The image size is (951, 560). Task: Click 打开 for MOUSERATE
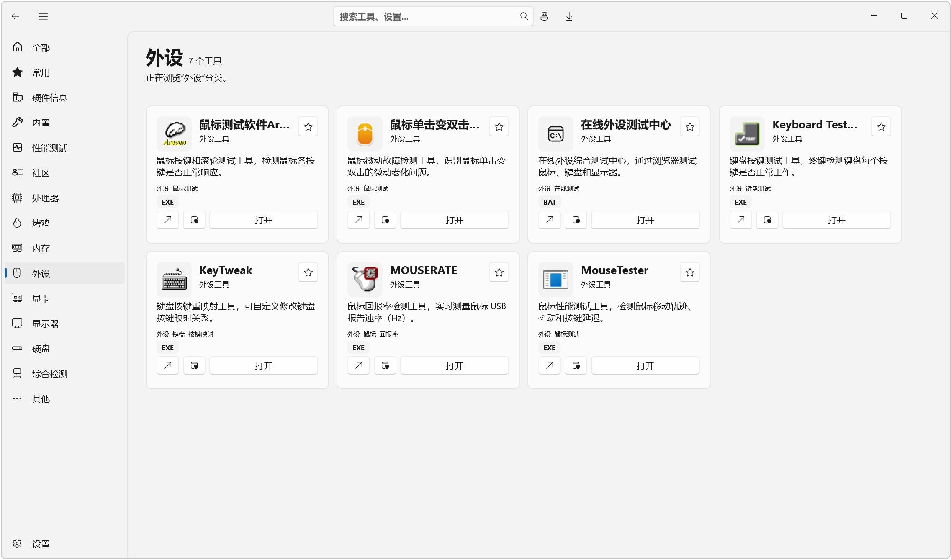(x=455, y=366)
